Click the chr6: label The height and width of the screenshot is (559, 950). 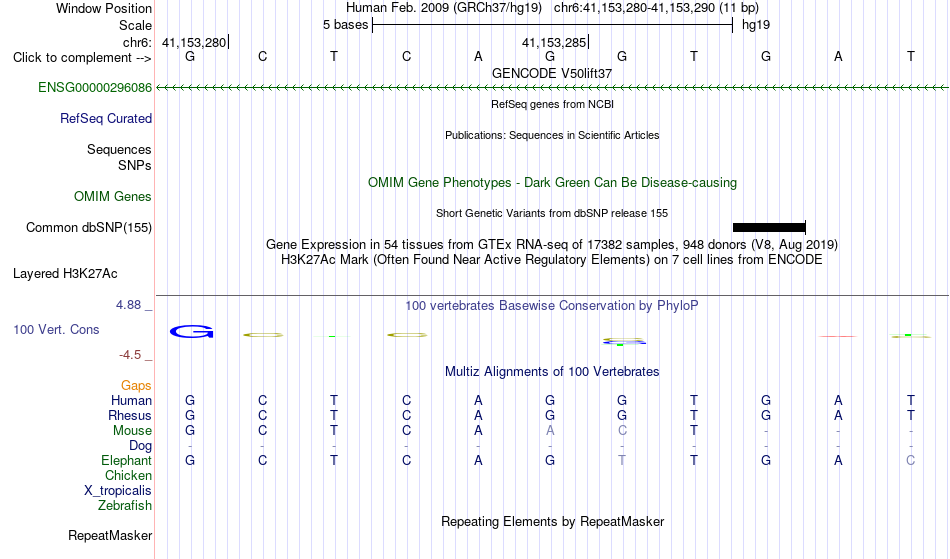(x=138, y=42)
